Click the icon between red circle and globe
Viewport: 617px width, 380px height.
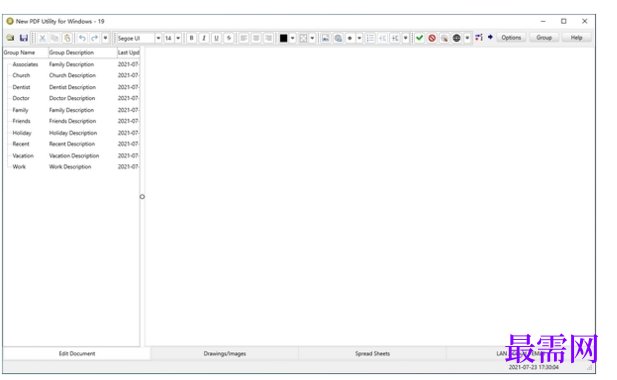point(444,38)
